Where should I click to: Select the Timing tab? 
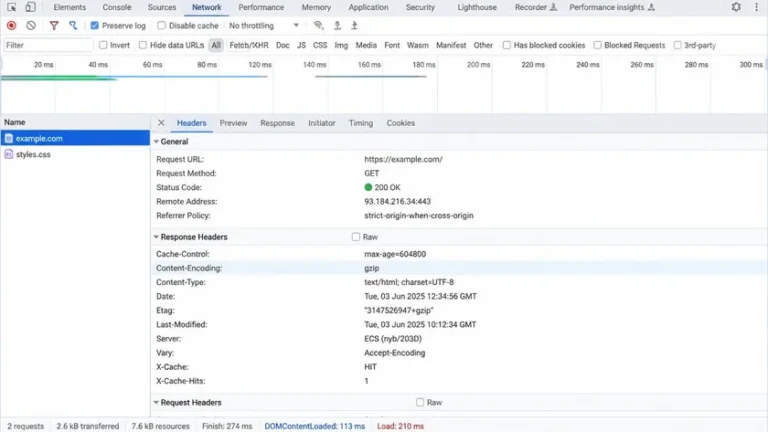(x=361, y=123)
